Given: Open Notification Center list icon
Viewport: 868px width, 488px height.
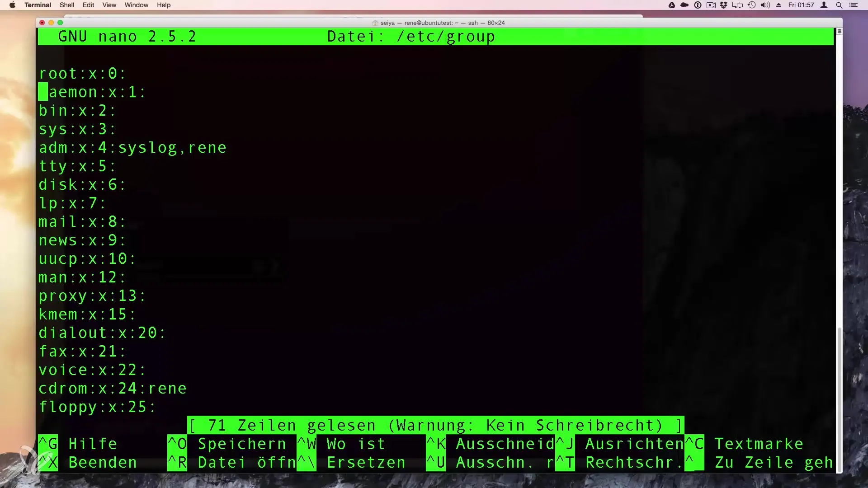Looking at the screenshot, I should pyautogui.click(x=854, y=5).
